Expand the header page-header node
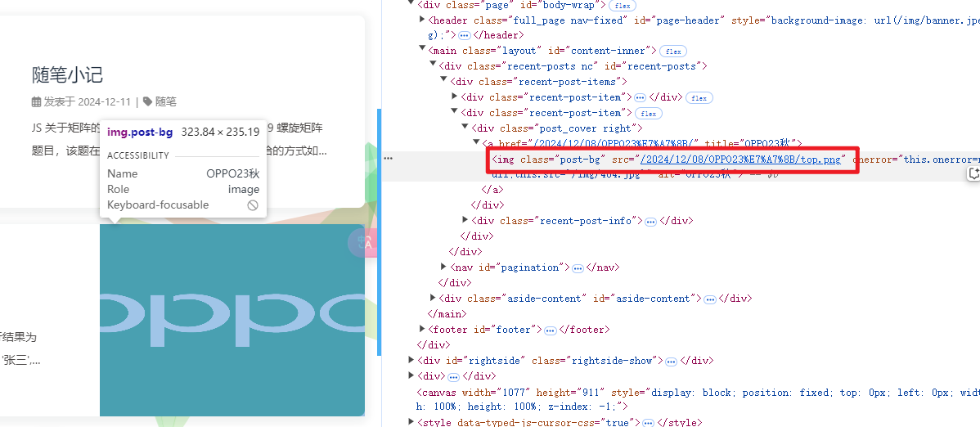The height and width of the screenshot is (427, 980). click(422, 20)
